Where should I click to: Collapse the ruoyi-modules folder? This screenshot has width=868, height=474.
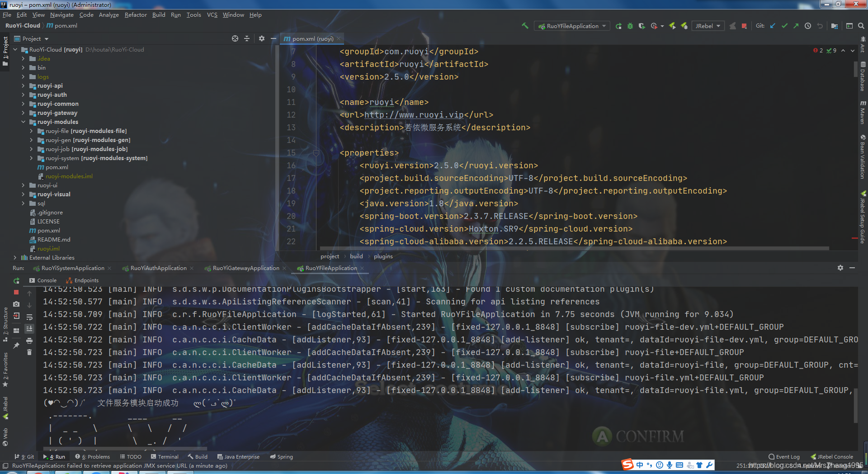(24, 122)
